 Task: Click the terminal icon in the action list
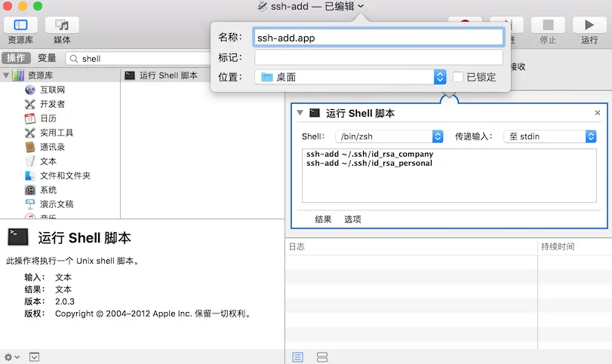coord(130,75)
